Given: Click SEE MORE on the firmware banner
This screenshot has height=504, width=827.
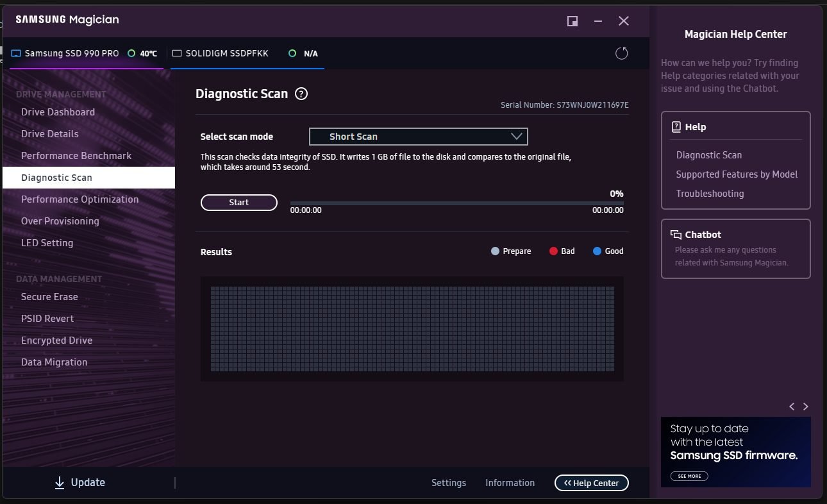Looking at the screenshot, I should coord(689,476).
